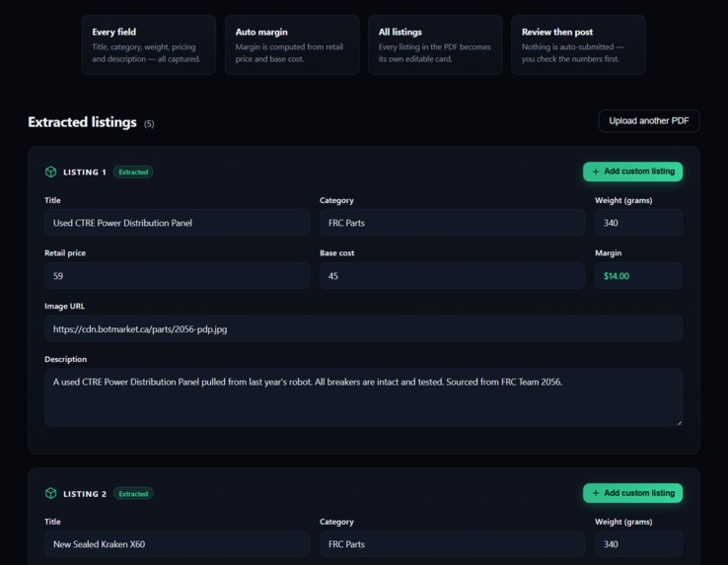Click the Extracted listings heading
The width and height of the screenshot is (728, 565).
[x=82, y=122]
